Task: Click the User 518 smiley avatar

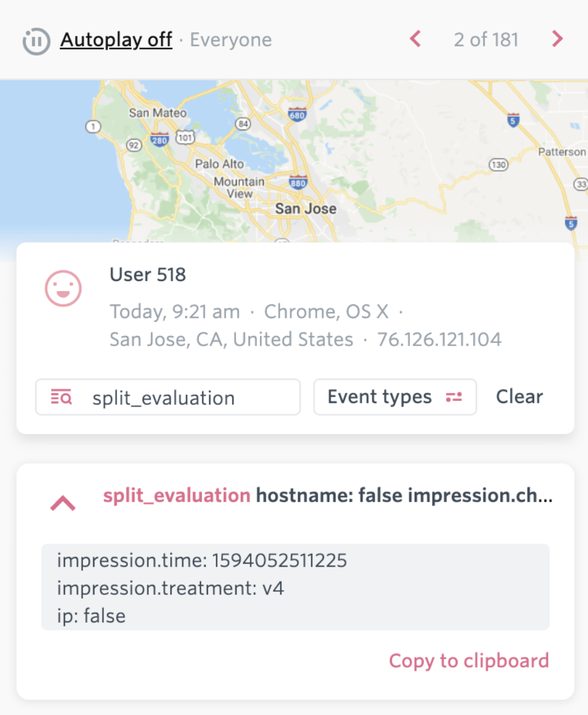Action: click(x=63, y=288)
